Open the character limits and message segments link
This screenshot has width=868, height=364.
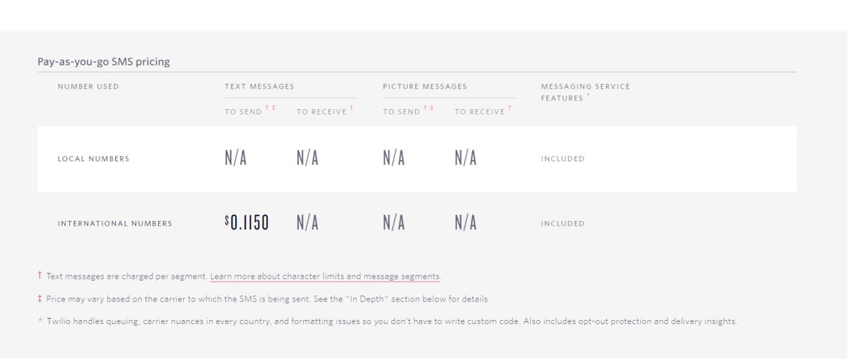(x=325, y=277)
